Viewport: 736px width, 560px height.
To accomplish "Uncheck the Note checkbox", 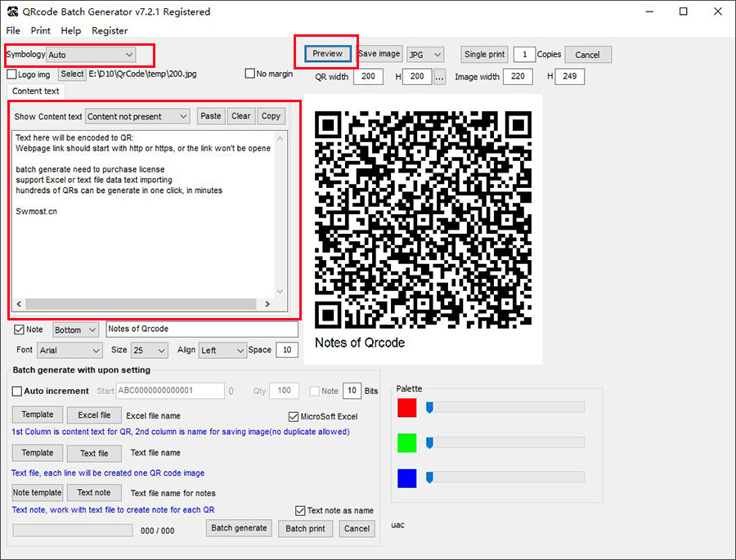I will coord(20,329).
